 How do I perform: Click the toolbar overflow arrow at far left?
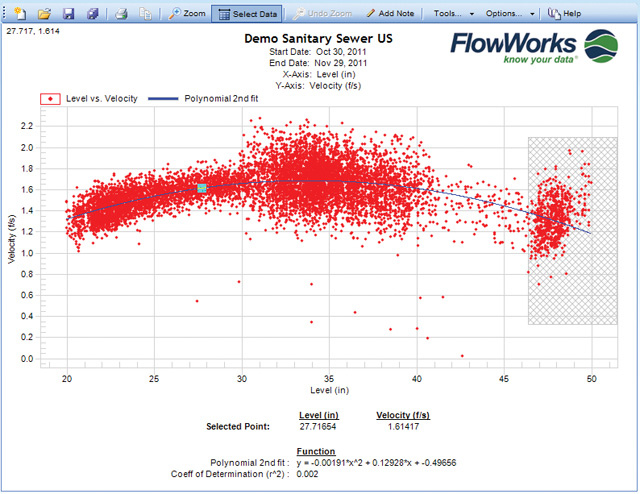tap(4, 14)
